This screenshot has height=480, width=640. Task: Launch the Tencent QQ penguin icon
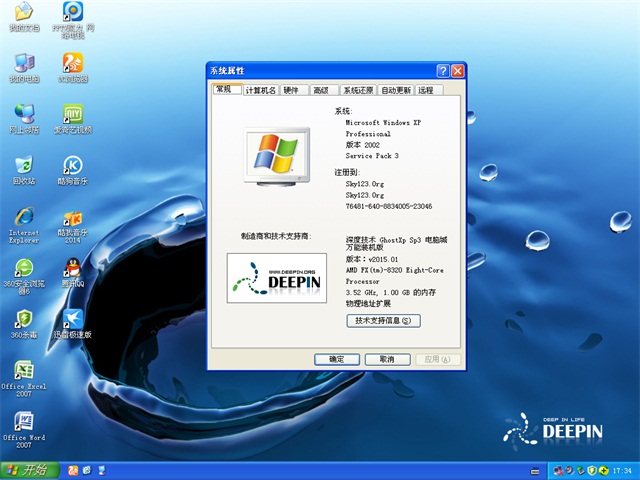72,268
